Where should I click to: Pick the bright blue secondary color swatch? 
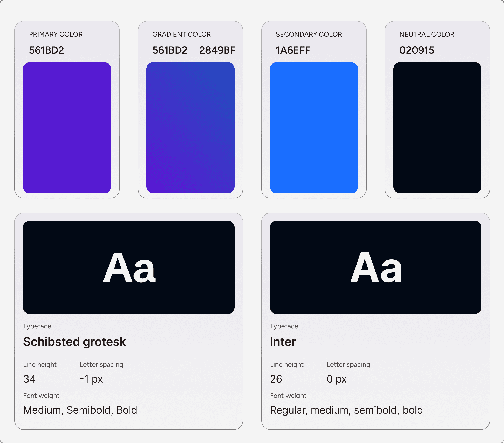(x=314, y=128)
